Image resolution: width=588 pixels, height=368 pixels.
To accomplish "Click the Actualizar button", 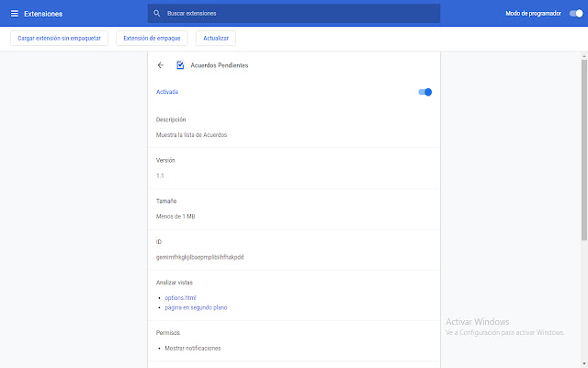I will click(x=216, y=39).
